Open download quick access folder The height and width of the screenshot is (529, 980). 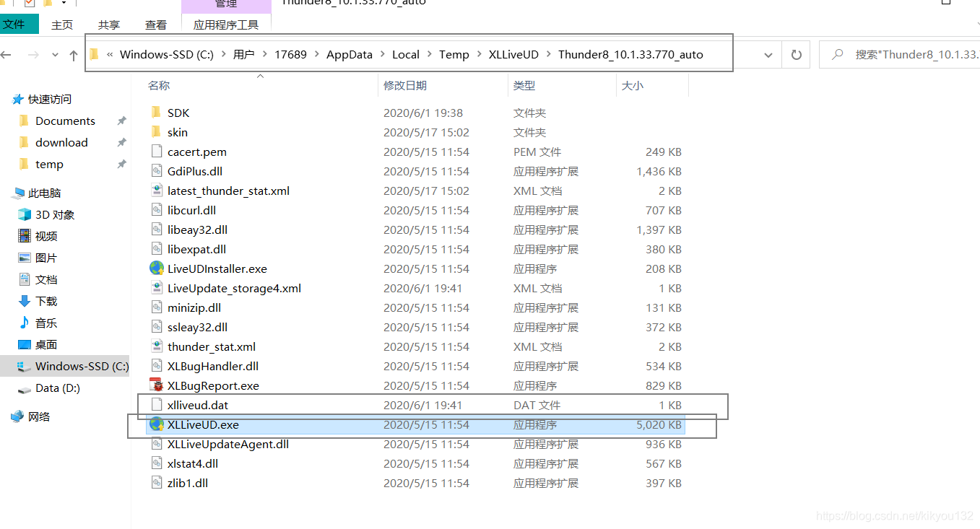pyautogui.click(x=61, y=142)
